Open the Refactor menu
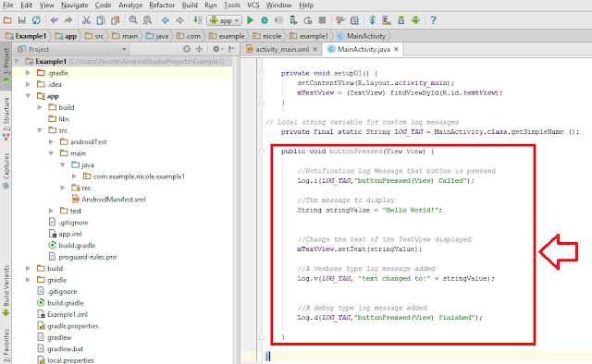 (162, 6)
